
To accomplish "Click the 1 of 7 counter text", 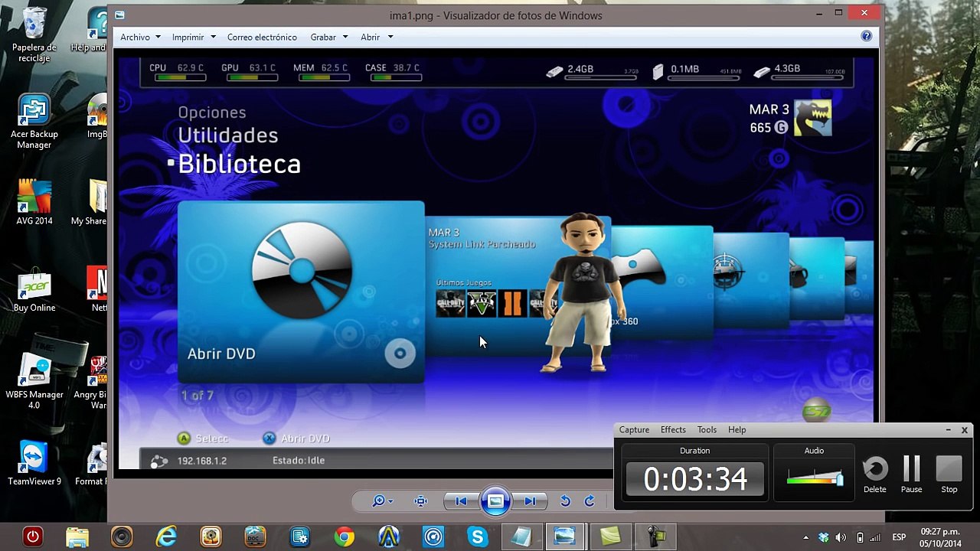I will [x=197, y=396].
